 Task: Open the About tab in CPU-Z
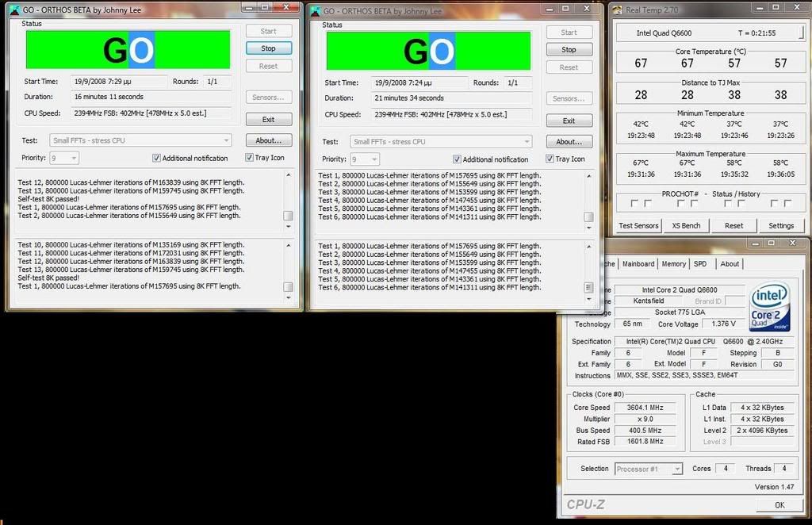click(730, 263)
